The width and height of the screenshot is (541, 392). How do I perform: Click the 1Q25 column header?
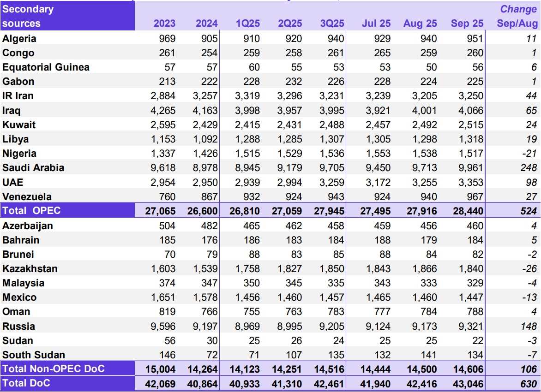[x=248, y=24]
